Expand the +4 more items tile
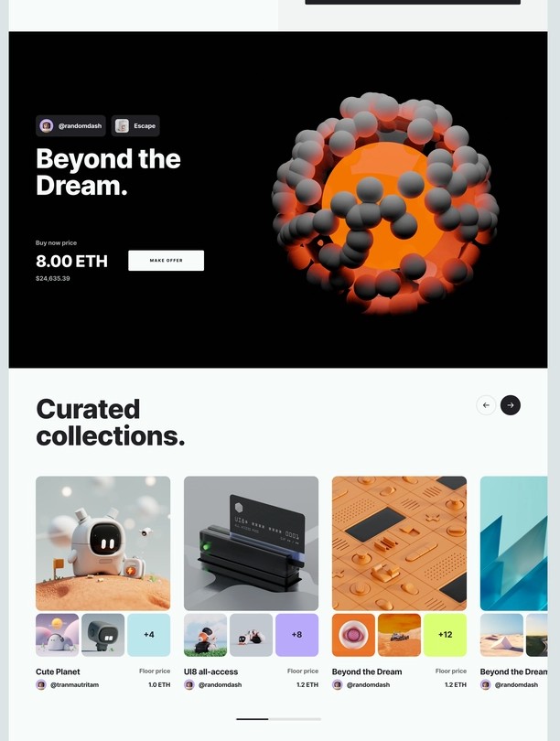This screenshot has height=741, width=560. 149,635
